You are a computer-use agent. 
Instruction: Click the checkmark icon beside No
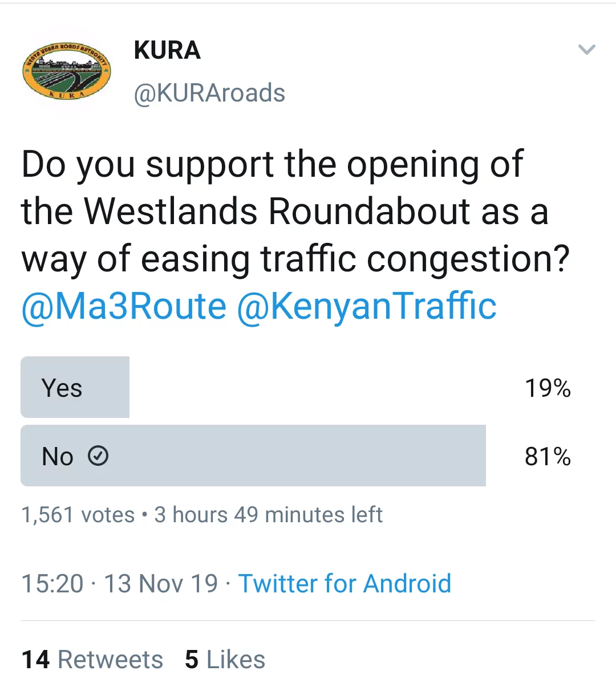tap(98, 456)
